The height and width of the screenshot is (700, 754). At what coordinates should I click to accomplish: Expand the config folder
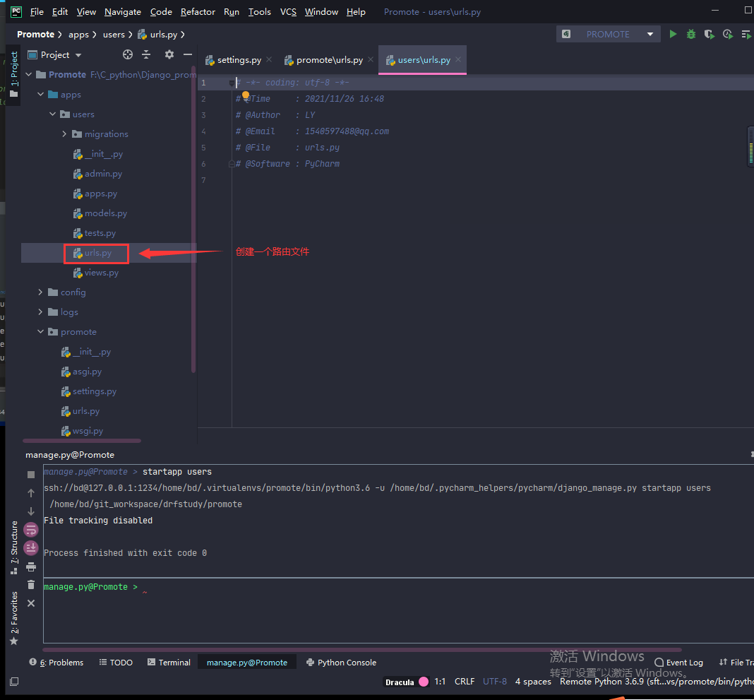point(40,292)
